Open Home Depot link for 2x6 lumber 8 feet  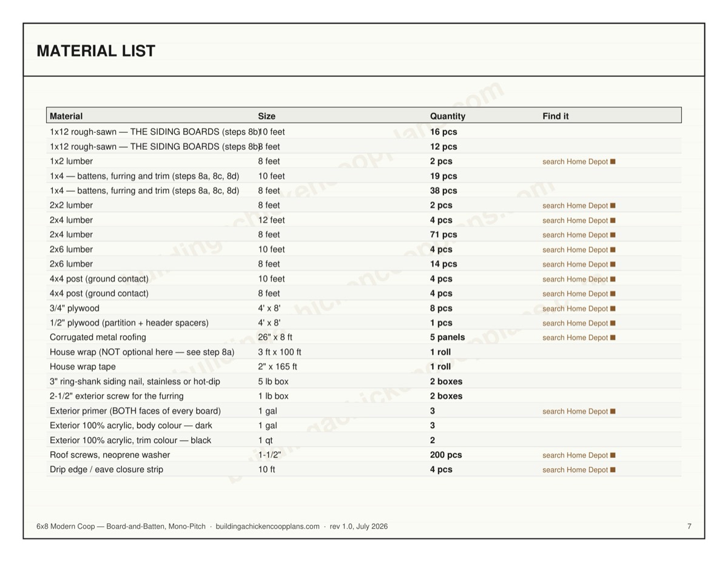point(579,264)
